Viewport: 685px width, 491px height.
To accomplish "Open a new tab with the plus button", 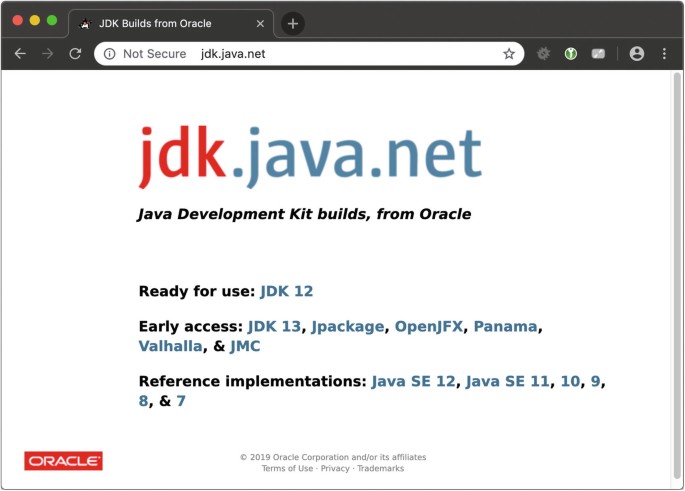I will click(293, 23).
